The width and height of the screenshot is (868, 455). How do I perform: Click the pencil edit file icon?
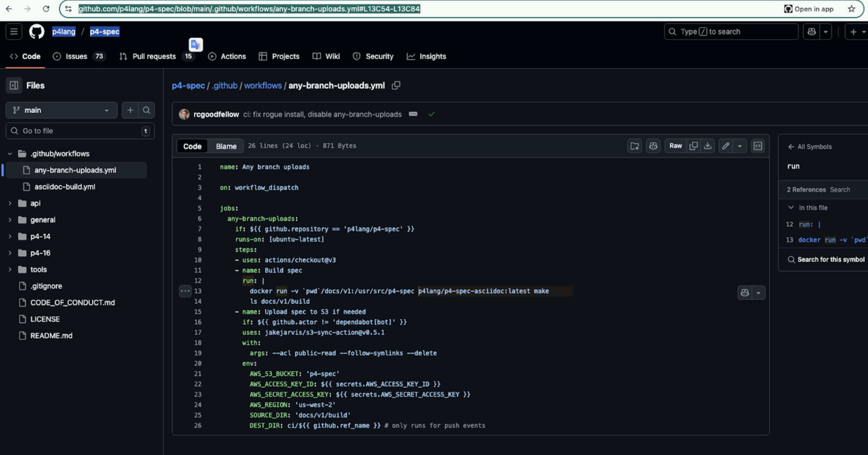point(725,146)
